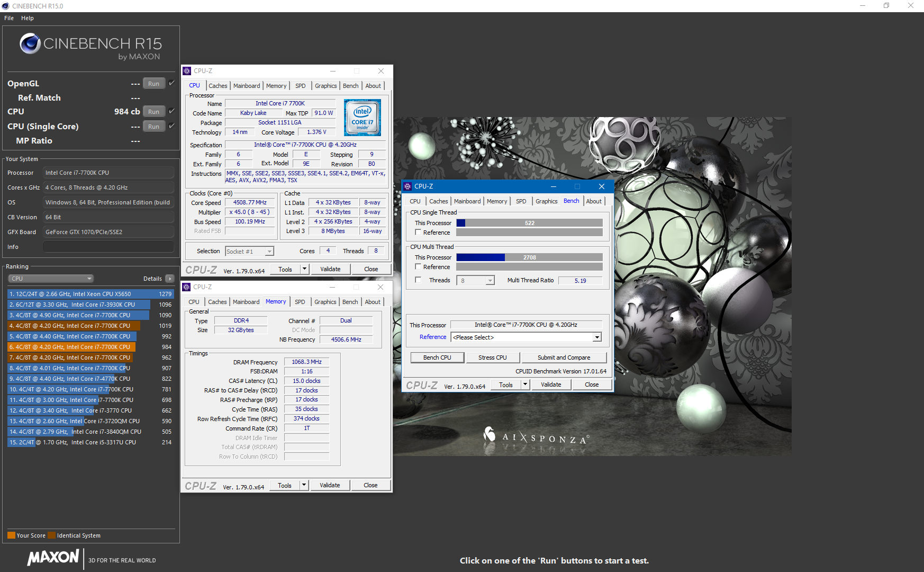Select ranking row 2 Intel Core i7-3930K

(90, 305)
